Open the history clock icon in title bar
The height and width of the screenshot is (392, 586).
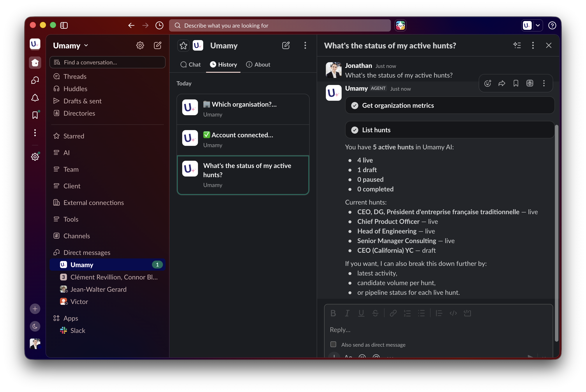[159, 25]
